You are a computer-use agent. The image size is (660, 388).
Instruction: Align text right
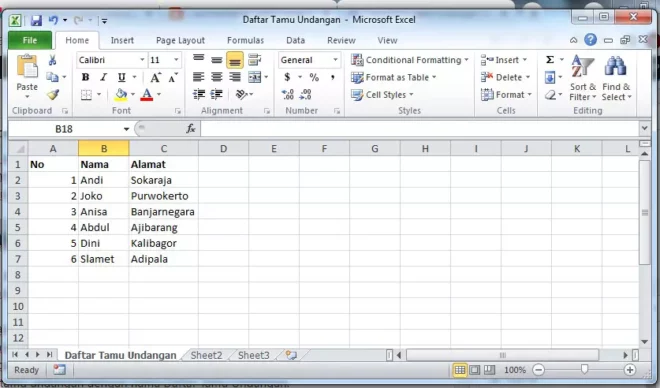coord(235,77)
